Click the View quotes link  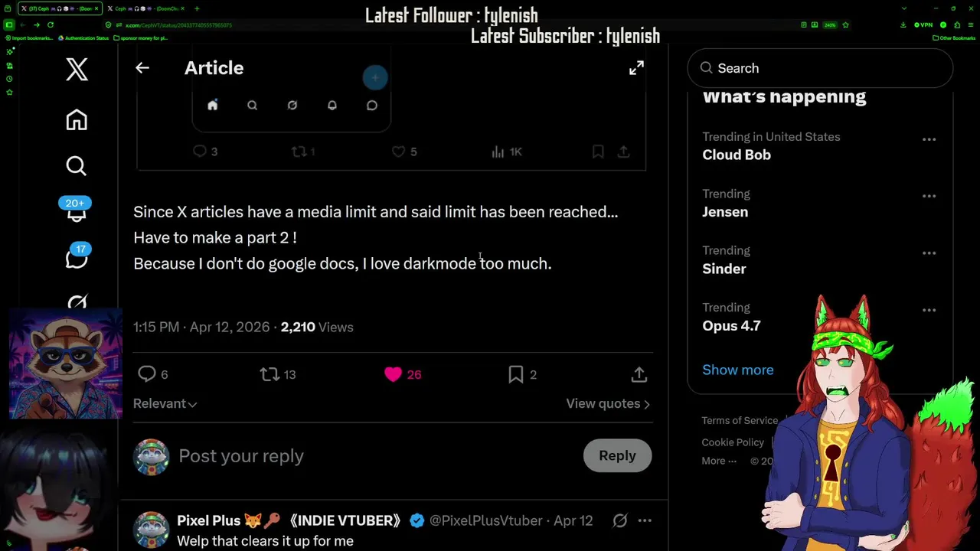(x=608, y=404)
